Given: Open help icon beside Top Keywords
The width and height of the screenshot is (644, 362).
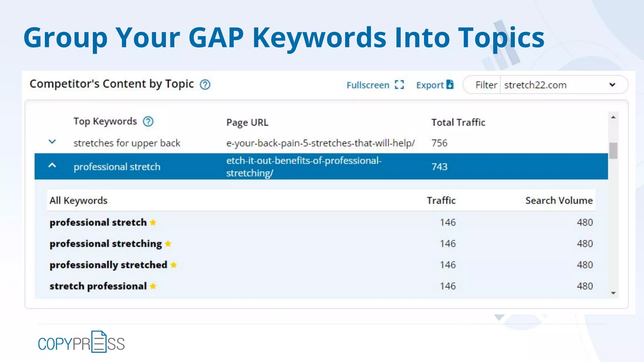Looking at the screenshot, I should [148, 121].
